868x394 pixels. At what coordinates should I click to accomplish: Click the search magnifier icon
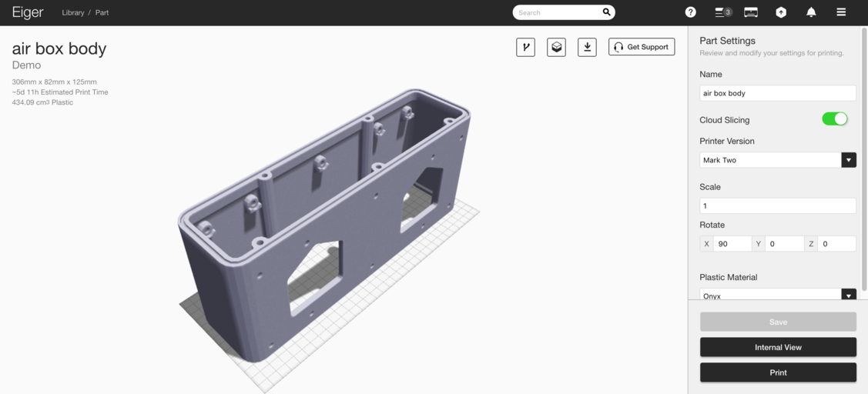(607, 12)
